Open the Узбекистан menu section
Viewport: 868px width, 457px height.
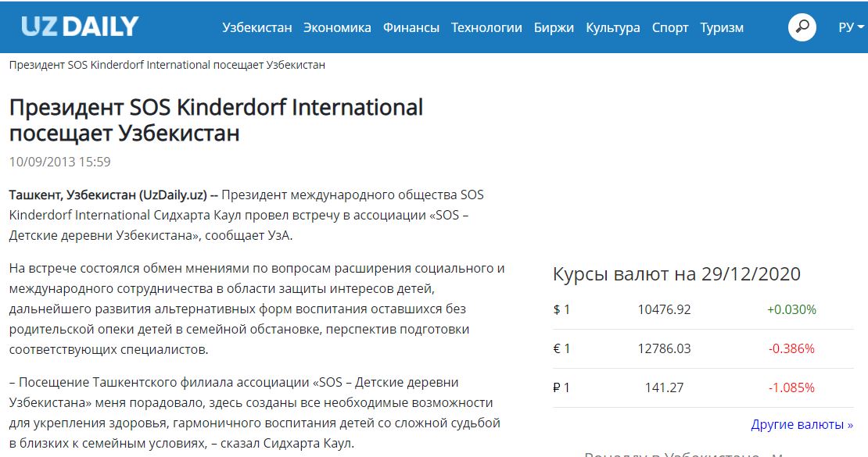point(256,27)
